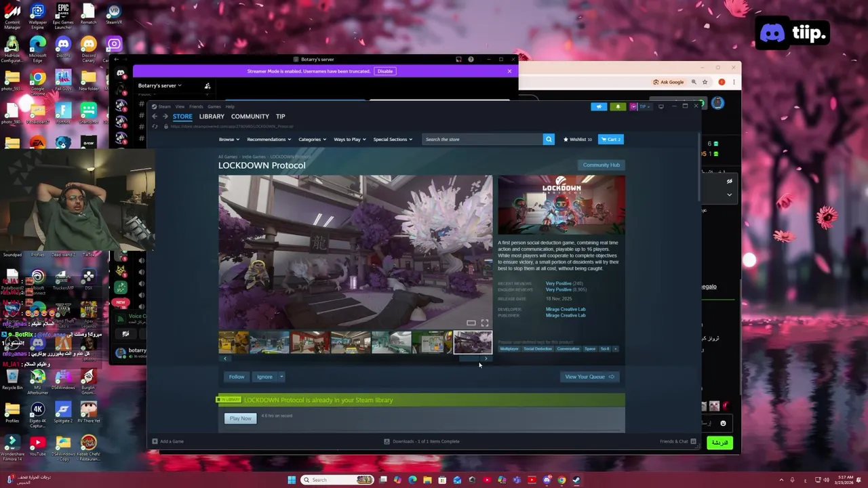Toggle theater mode on screenshot viewer
The image size is (868, 488).
point(471,323)
